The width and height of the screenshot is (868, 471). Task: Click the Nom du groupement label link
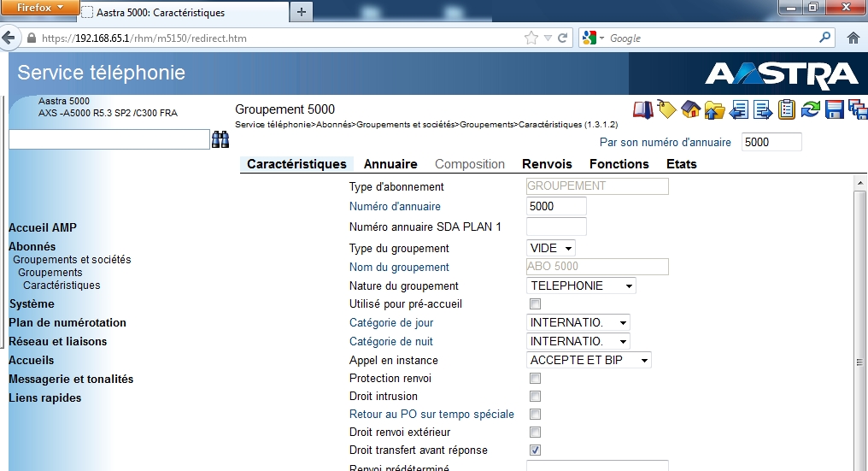coord(399,267)
